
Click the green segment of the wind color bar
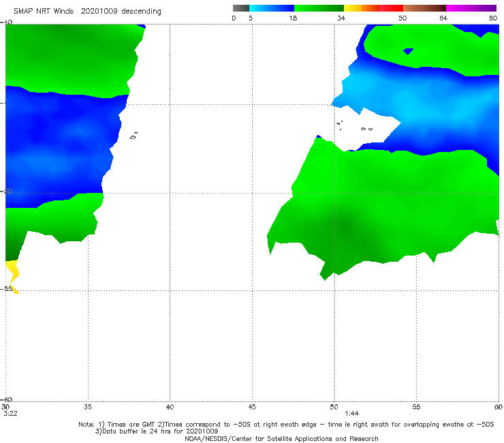[x=319, y=8]
